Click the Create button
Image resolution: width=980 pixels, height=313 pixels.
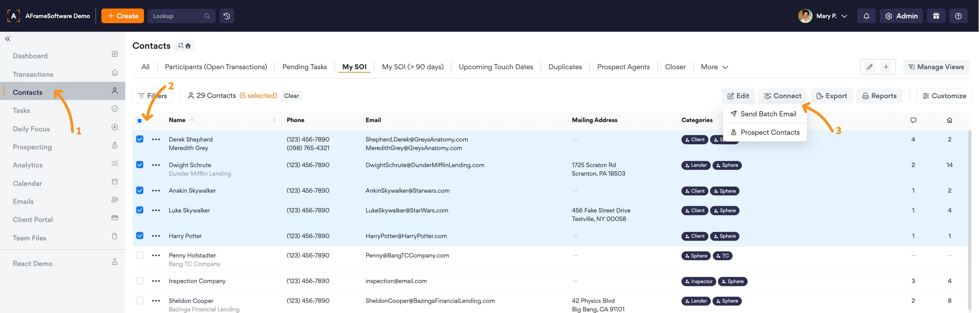[122, 16]
